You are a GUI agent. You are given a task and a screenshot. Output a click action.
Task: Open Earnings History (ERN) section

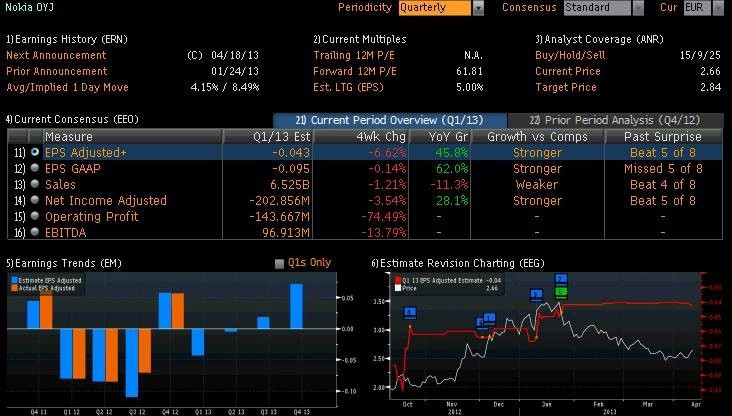tap(67, 39)
